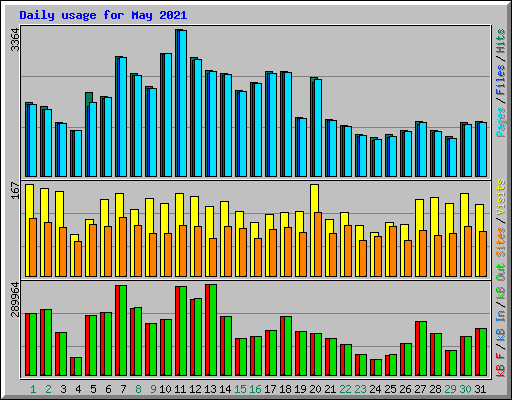Click x-axis day label 13
Image resolution: width=512 pixels, height=400 pixels.
(x=210, y=389)
